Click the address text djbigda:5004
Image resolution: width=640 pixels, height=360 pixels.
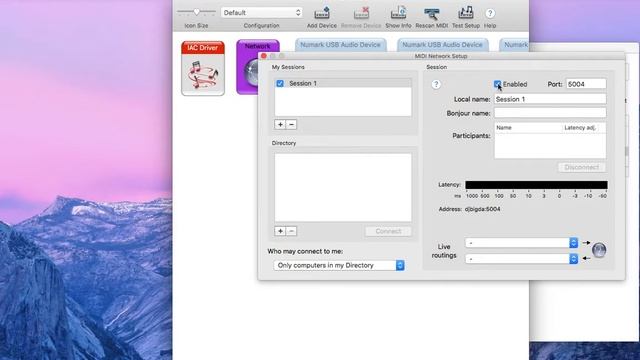(x=482, y=209)
